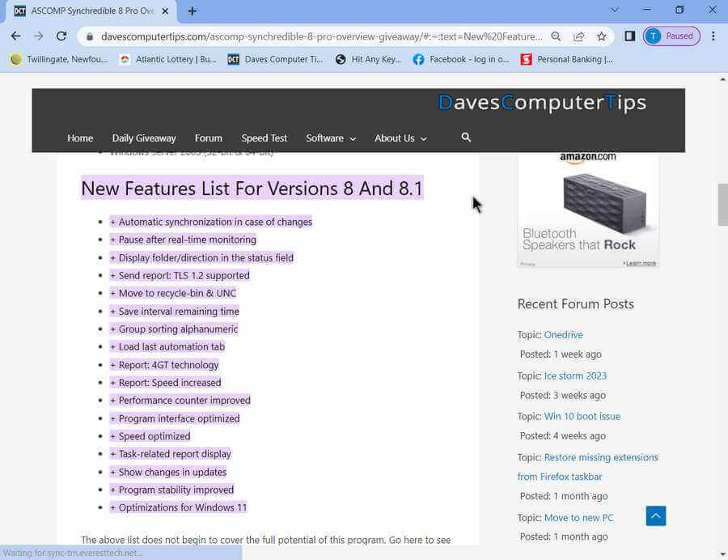The image size is (728, 560).
Task: Click 'Speed optimized' list item
Action: (x=150, y=436)
